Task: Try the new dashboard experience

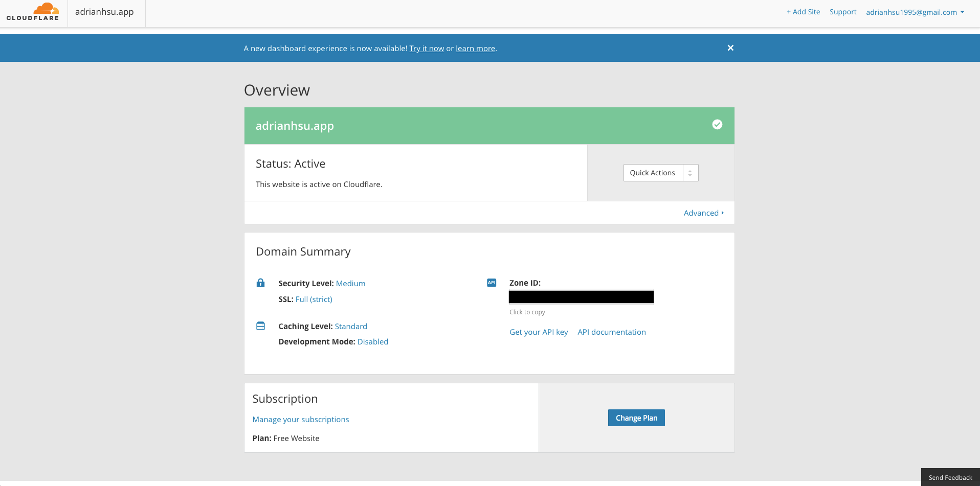Action: (427, 48)
